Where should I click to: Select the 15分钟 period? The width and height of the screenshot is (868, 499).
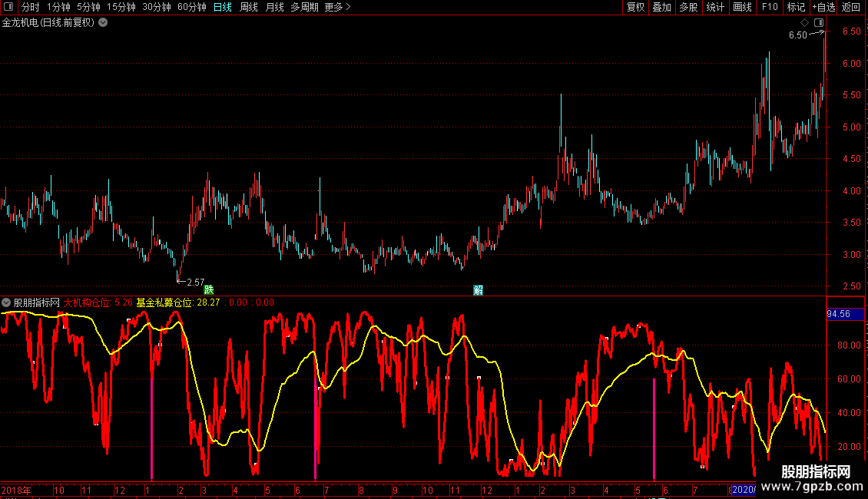coord(121,7)
